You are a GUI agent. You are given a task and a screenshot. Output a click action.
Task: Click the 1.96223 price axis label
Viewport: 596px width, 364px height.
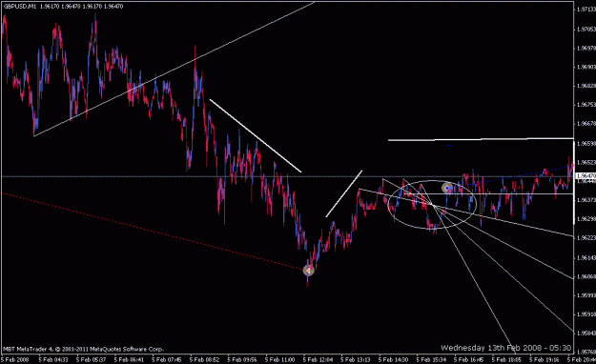tap(586, 237)
